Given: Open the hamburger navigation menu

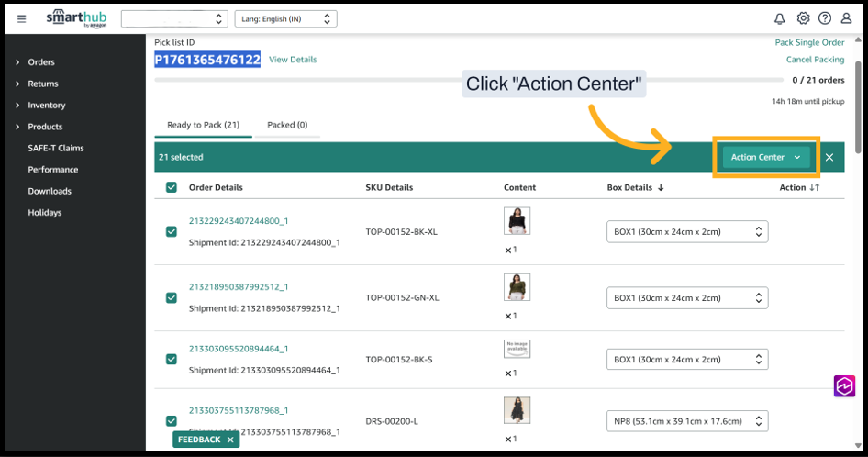Looking at the screenshot, I should [22, 18].
